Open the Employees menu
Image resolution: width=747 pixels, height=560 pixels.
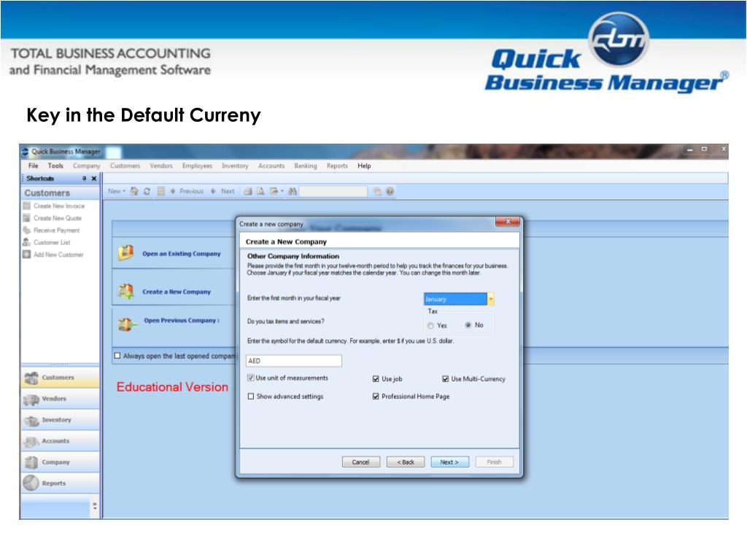197,166
